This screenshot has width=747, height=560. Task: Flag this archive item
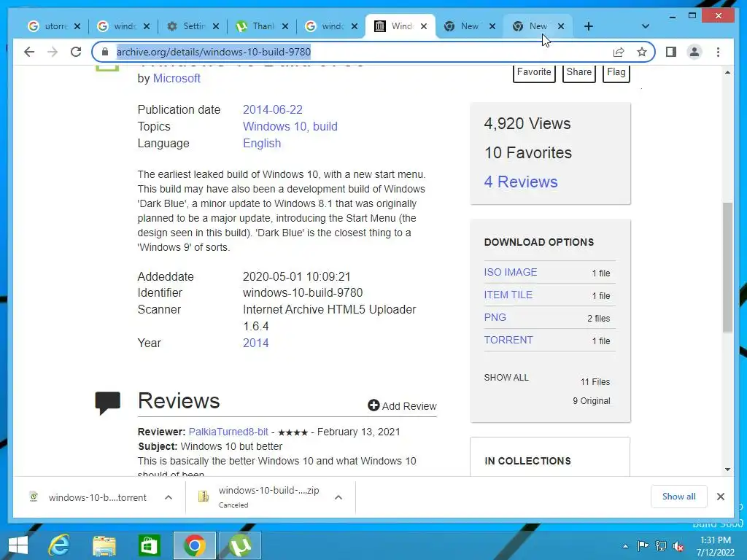coord(616,72)
